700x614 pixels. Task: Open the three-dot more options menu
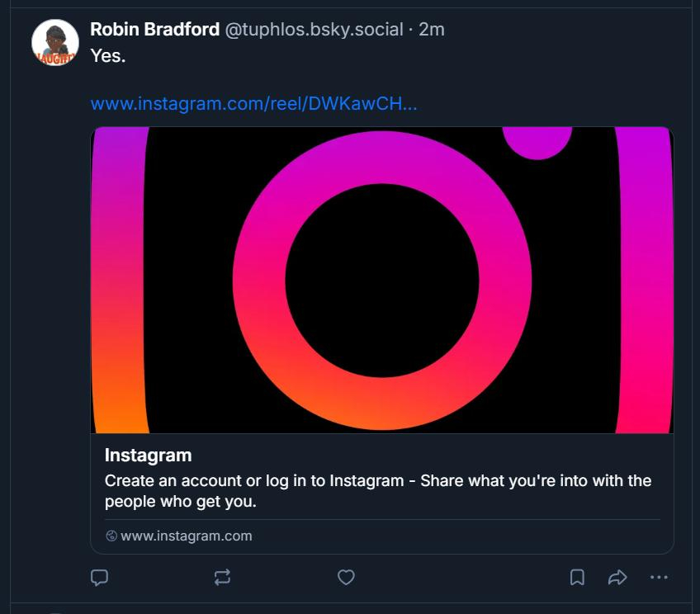pyautogui.click(x=659, y=578)
